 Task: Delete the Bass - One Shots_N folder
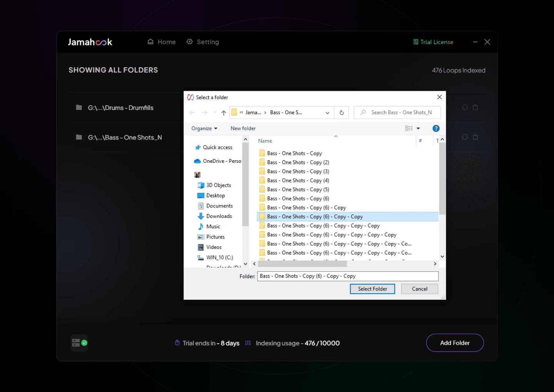click(x=476, y=137)
